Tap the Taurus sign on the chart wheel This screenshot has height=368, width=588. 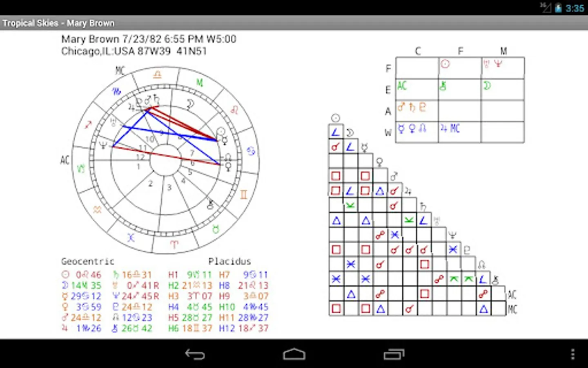tap(216, 229)
